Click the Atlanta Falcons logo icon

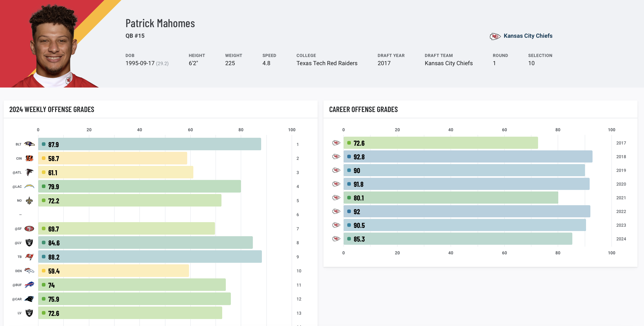point(29,172)
